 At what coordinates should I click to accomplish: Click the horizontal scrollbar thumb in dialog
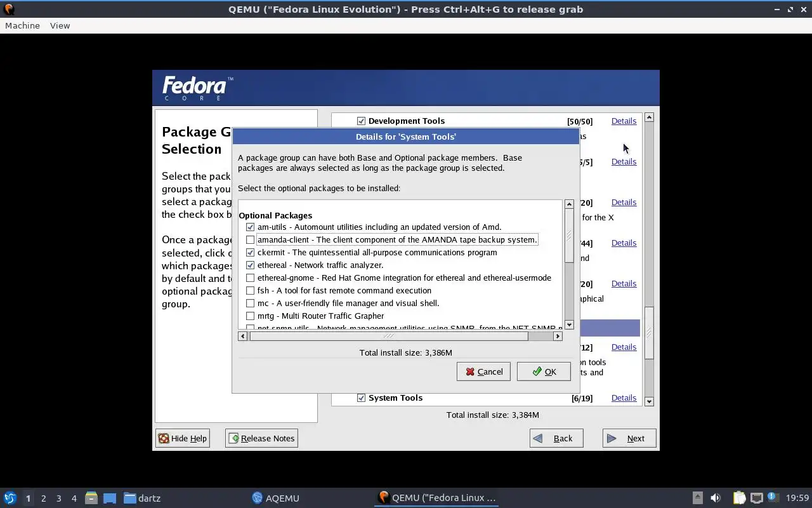coord(388,336)
